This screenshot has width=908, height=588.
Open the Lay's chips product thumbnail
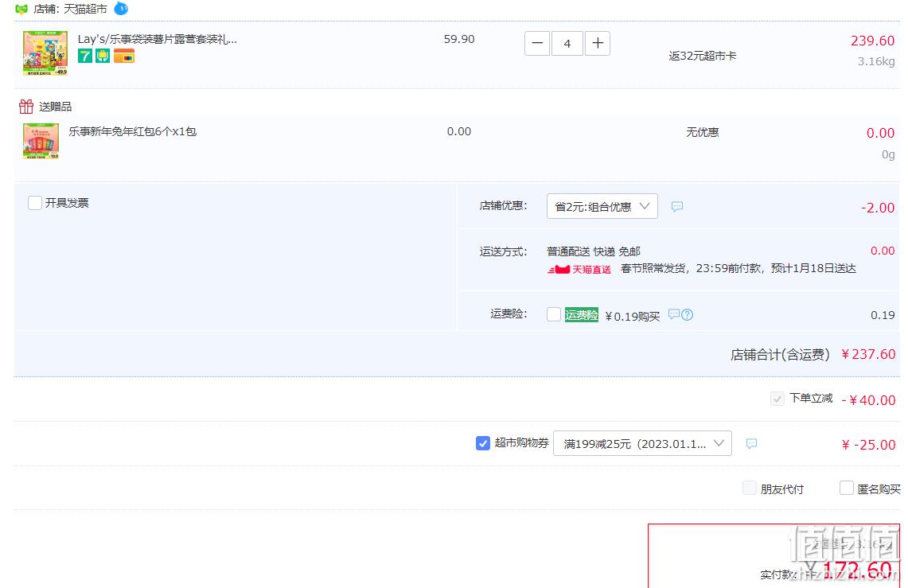pos(45,53)
